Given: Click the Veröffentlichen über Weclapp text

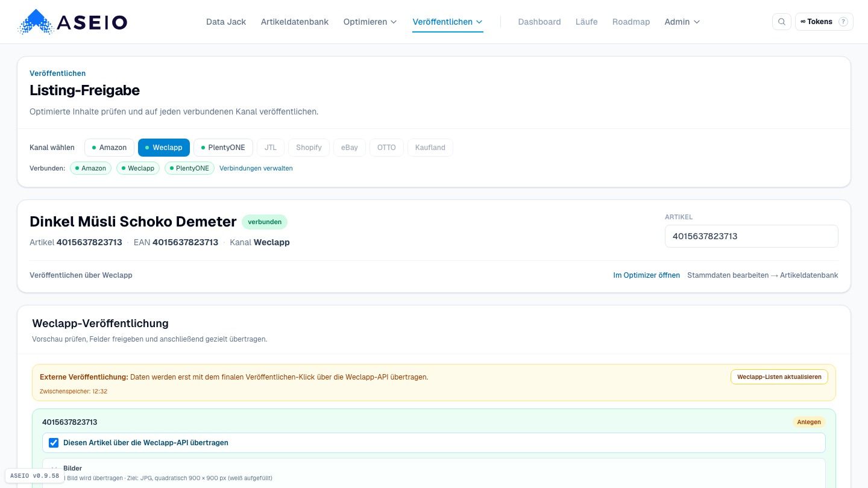Looking at the screenshot, I should pyautogui.click(x=81, y=275).
